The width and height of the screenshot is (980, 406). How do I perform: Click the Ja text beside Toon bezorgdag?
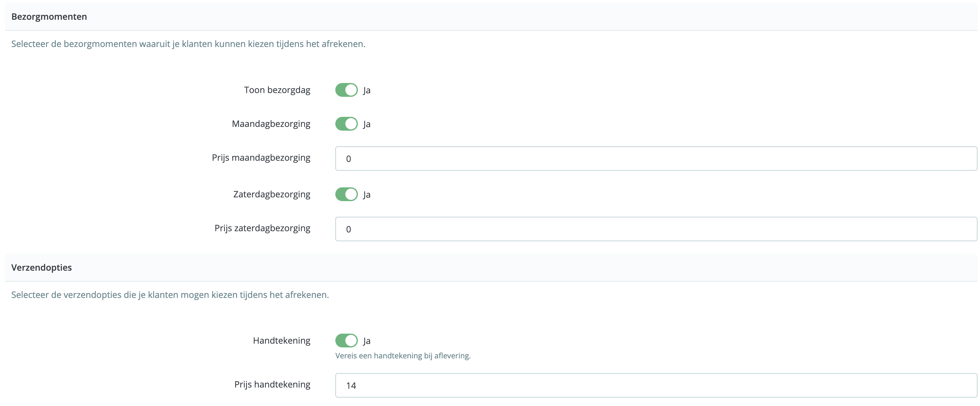coord(367,90)
